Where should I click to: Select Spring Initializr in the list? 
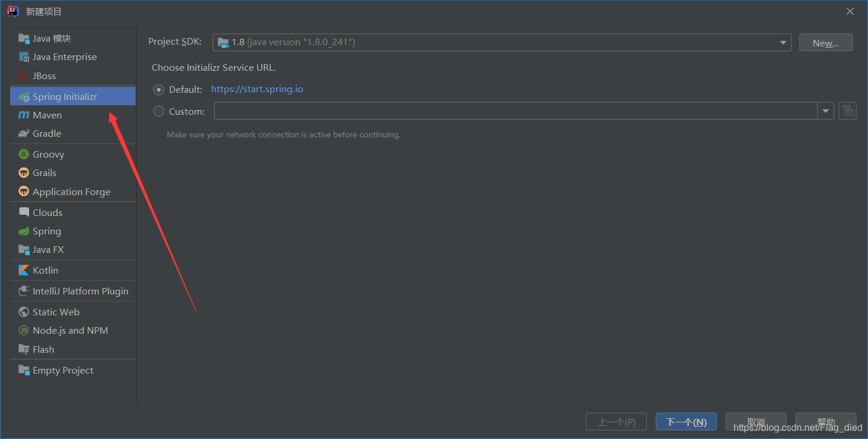(x=73, y=96)
